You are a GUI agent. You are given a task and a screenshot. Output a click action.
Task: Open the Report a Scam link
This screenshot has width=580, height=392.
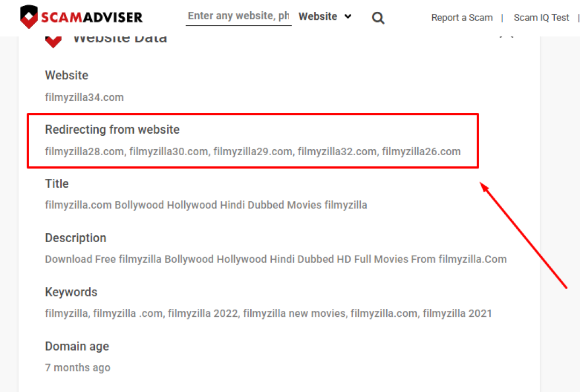[x=462, y=17]
